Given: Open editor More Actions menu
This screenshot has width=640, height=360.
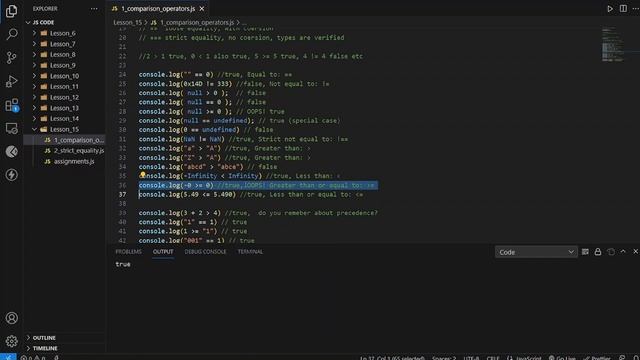Looking at the screenshot, I should [635, 9].
